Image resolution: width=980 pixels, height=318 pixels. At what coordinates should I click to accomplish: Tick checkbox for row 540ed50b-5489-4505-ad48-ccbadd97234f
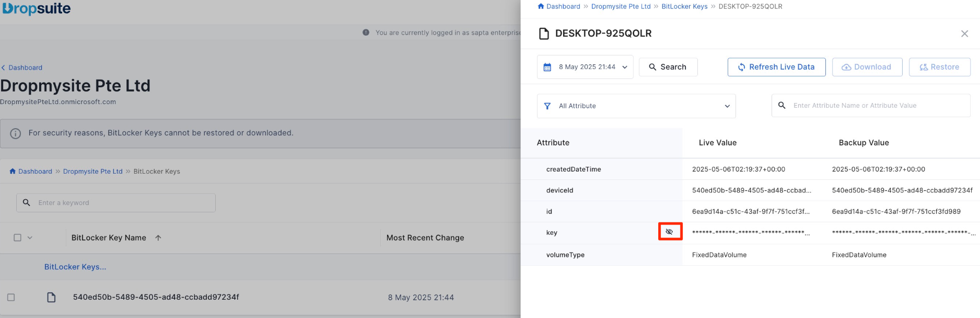[x=11, y=297]
